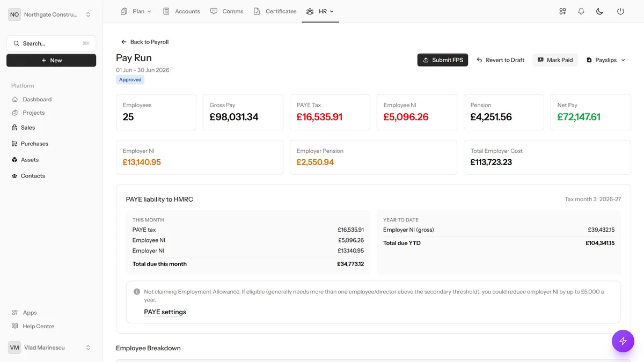Open the apps grid icon in top bar
This screenshot has height=362, width=644.
tap(562, 11)
